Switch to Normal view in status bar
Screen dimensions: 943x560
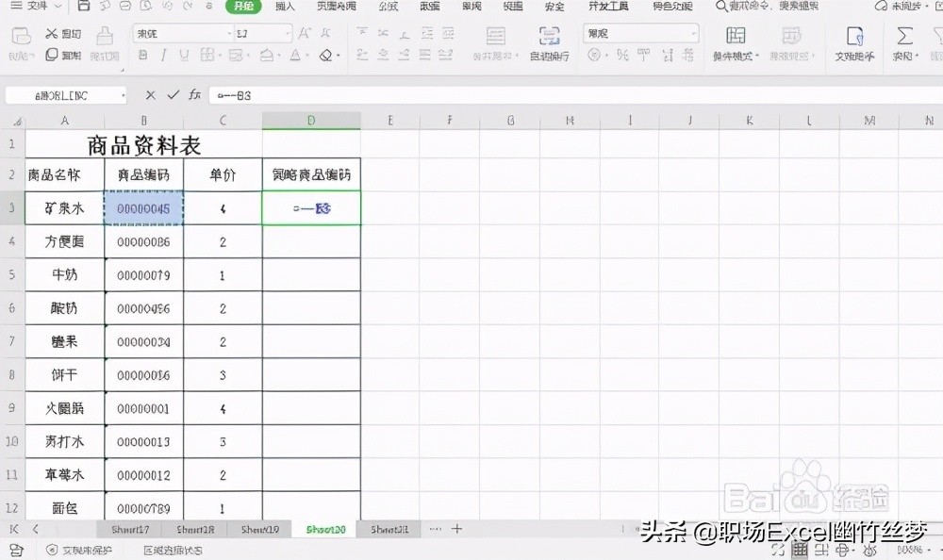(800, 550)
